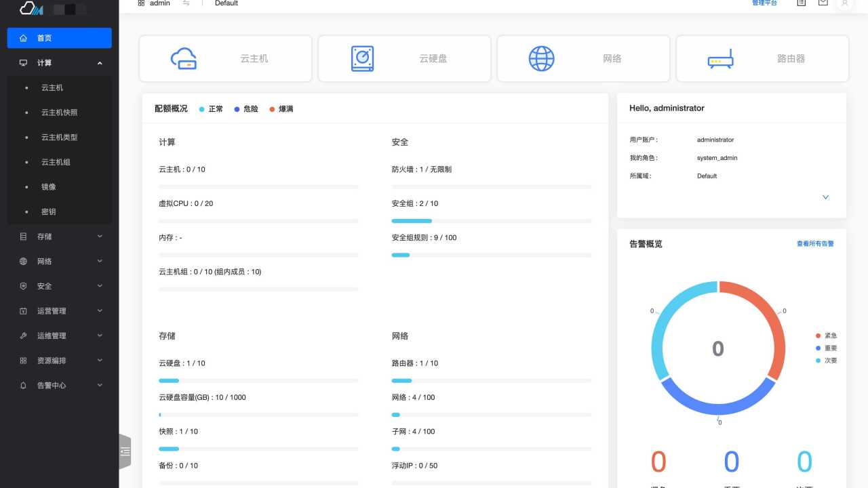Toggle the 次要 legend entry in chart
The height and width of the screenshot is (488, 868).
826,361
